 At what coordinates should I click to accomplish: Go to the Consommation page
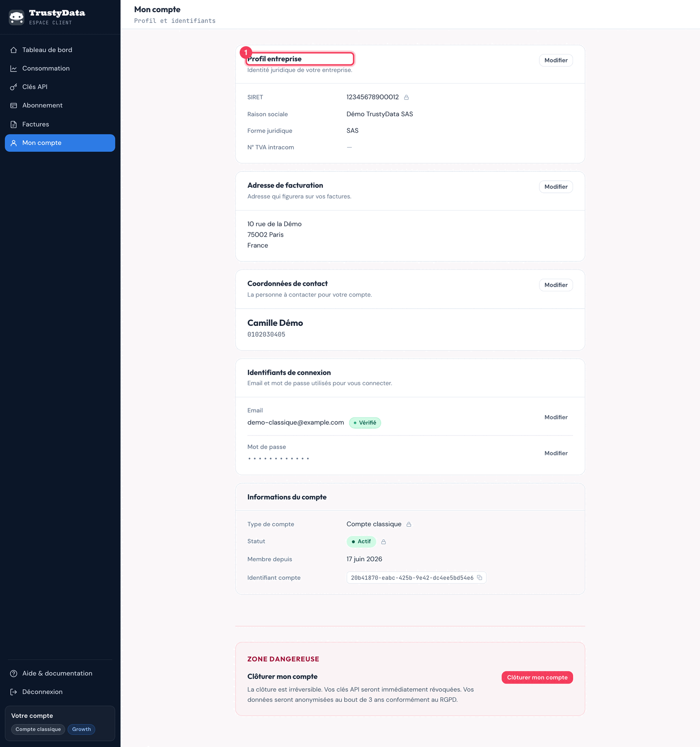(60, 69)
